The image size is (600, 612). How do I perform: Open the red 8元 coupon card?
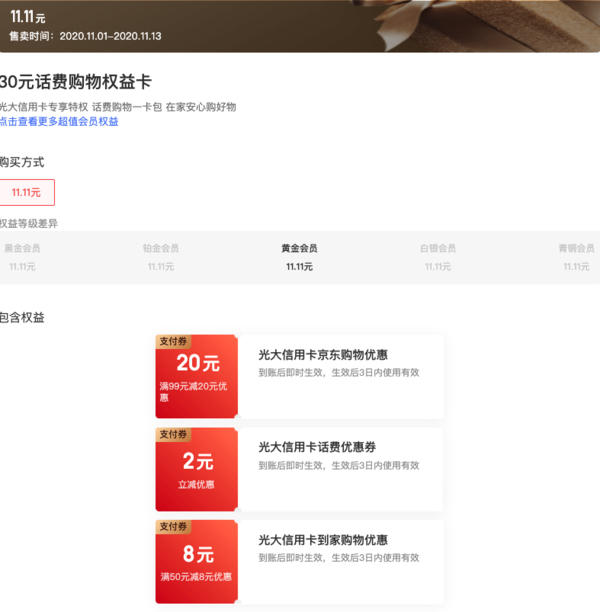[197, 562]
